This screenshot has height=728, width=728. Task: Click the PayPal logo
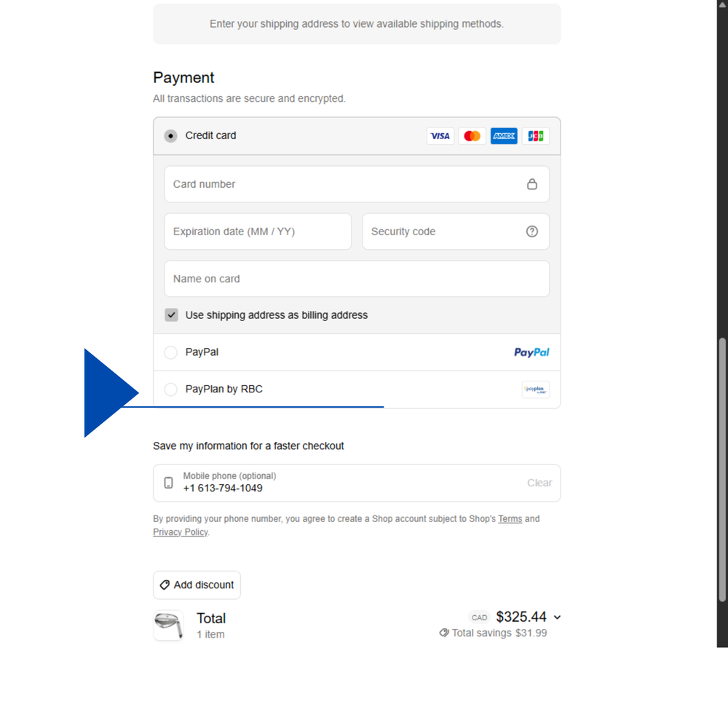tap(531, 352)
